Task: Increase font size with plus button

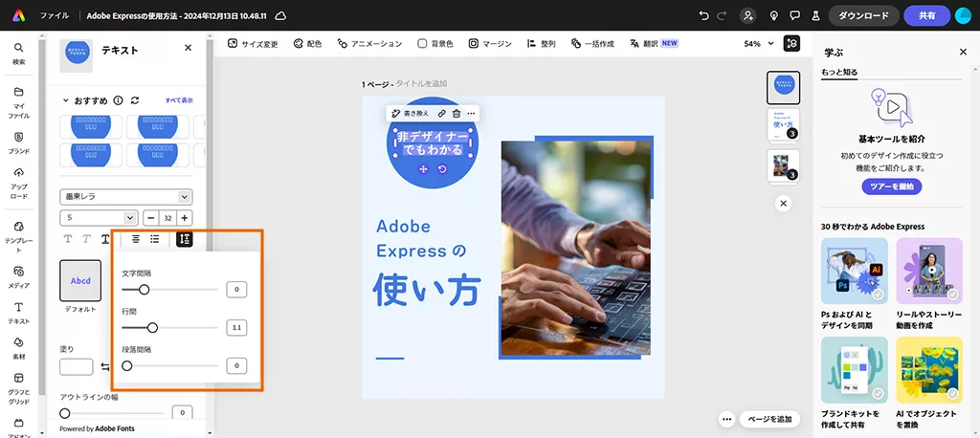Action: pyautogui.click(x=184, y=218)
